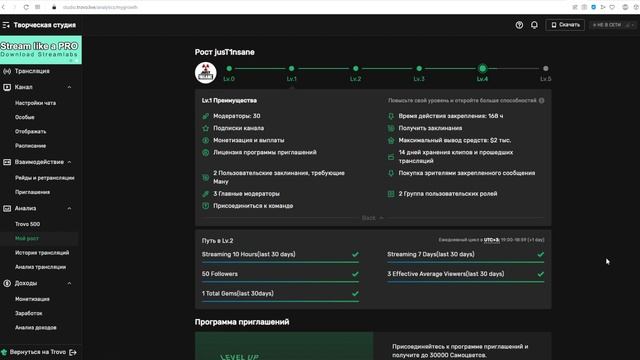The width and height of the screenshot is (640, 360).
Task: Toggle the Creator Studio sidebar menu icon
Action: point(6,25)
